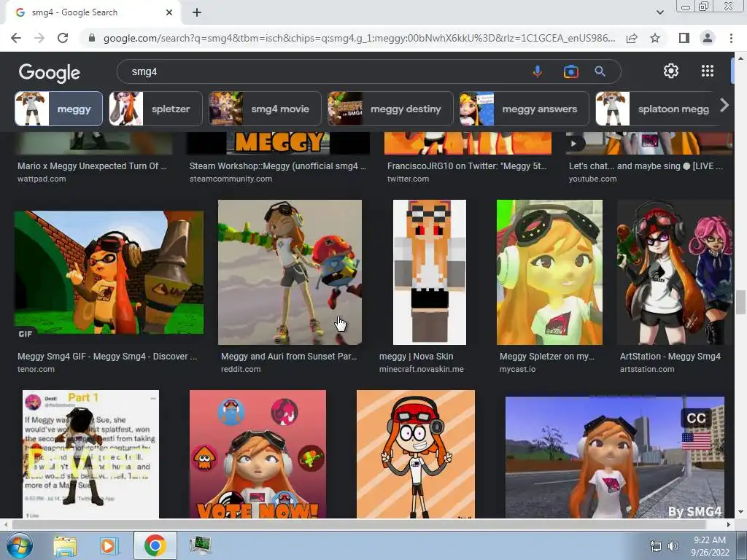Select the meggy destiny chip
This screenshot has width=747, height=560.
(x=390, y=109)
